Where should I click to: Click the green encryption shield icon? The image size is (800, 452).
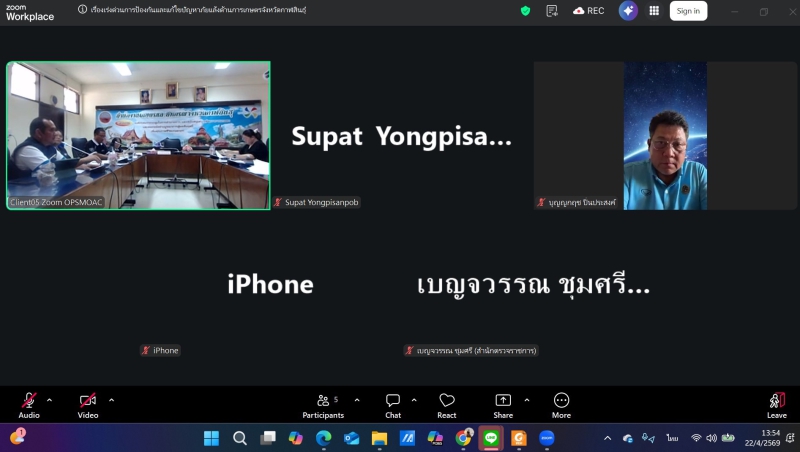pyautogui.click(x=525, y=11)
